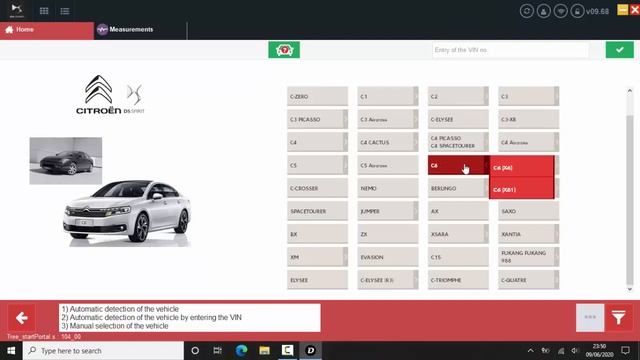Click the dark C6 car thumbnail
Viewport: 640px width, 360px height.
coord(66,160)
